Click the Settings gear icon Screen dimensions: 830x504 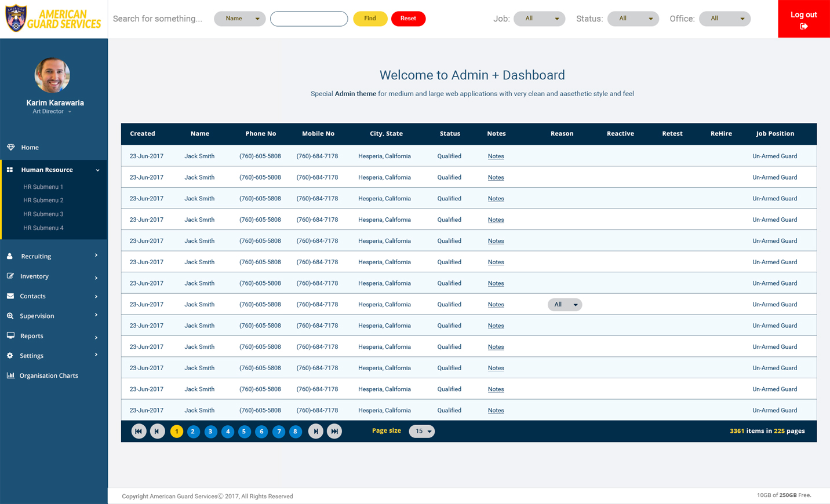pyautogui.click(x=10, y=356)
